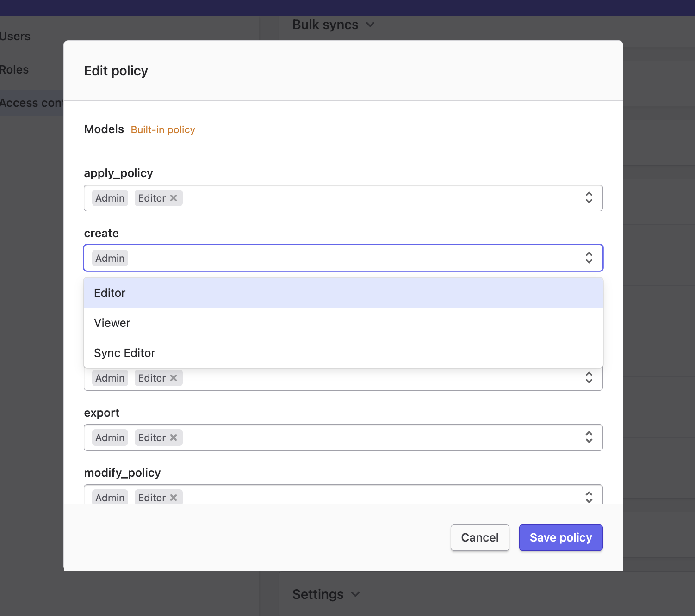Expand the Settings section chevron
The width and height of the screenshot is (695, 616).
point(355,594)
